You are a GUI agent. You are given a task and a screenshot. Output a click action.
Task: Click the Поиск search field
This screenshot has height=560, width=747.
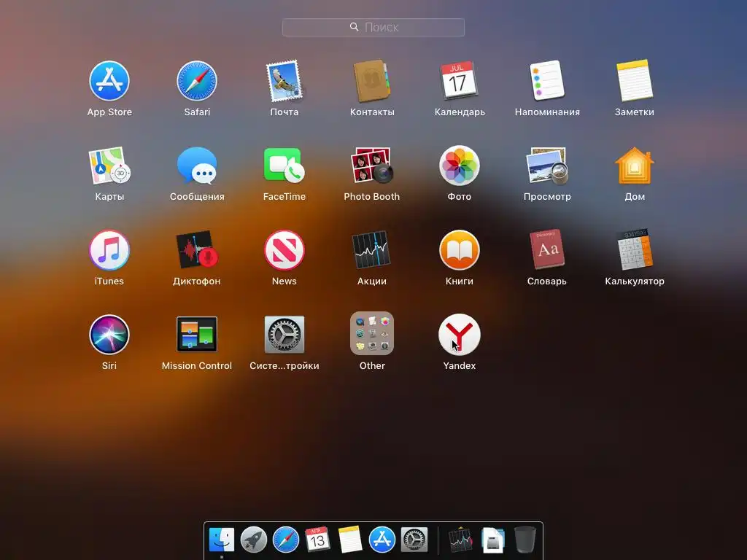373,27
